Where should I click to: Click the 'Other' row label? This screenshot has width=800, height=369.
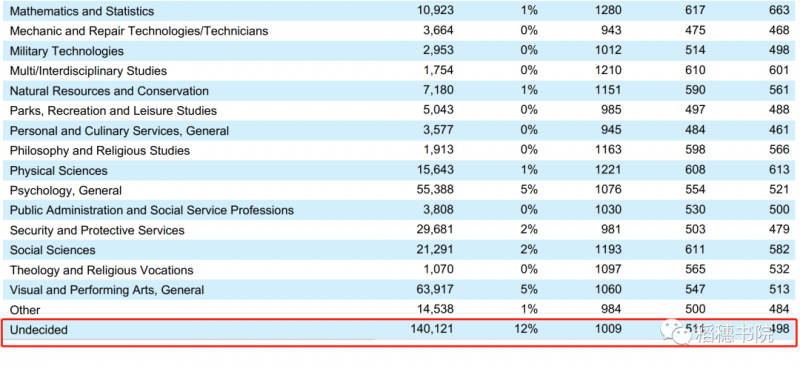(25, 310)
